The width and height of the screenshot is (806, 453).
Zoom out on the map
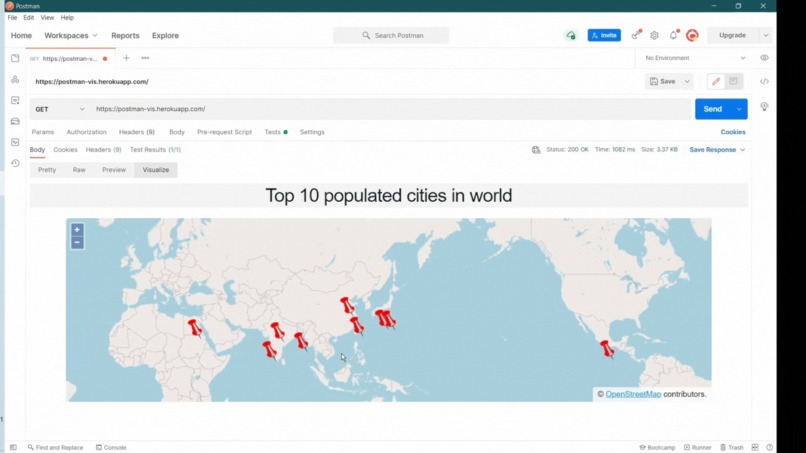click(x=77, y=242)
